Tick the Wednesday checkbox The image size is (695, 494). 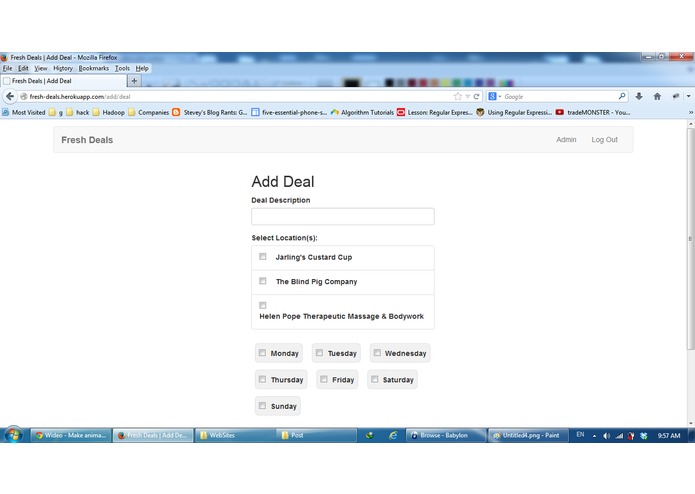377,353
